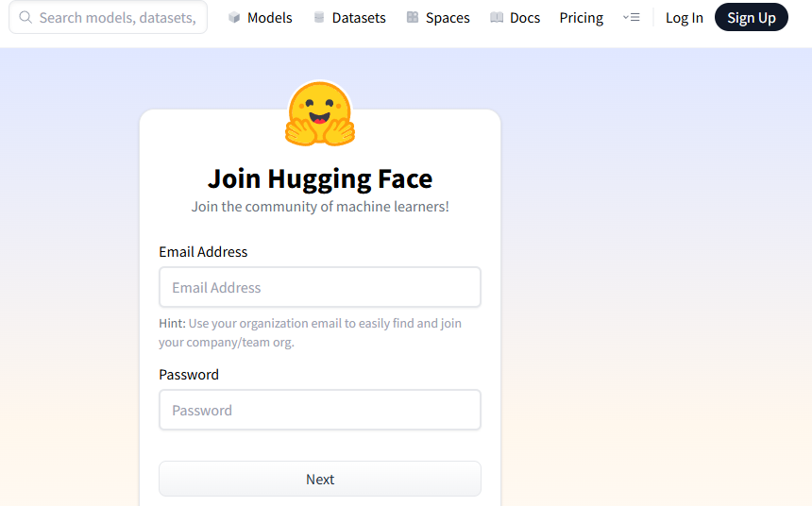Focus the Password input field
This screenshot has width=812, height=506.
[320, 410]
